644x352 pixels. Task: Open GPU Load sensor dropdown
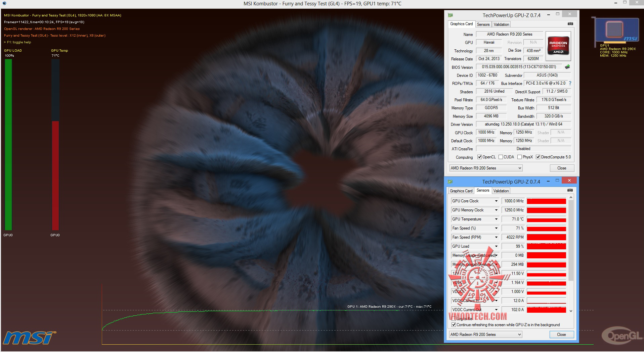click(x=496, y=246)
